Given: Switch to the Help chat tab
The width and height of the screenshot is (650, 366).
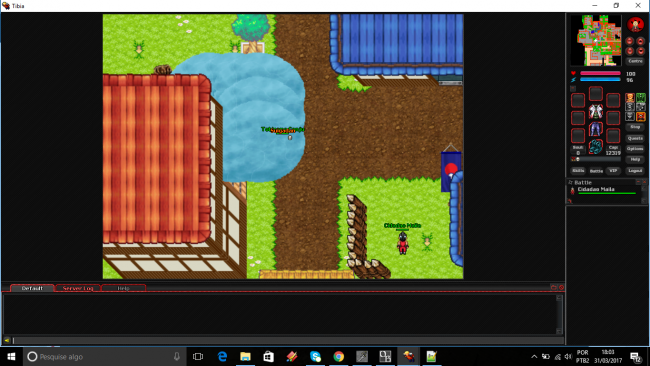Looking at the screenshot, I should click(123, 288).
